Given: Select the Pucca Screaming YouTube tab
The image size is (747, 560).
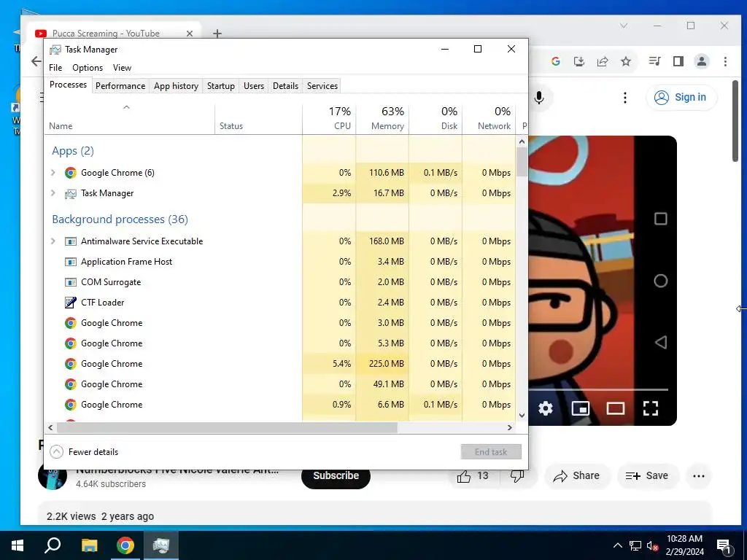Looking at the screenshot, I should pos(115,33).
